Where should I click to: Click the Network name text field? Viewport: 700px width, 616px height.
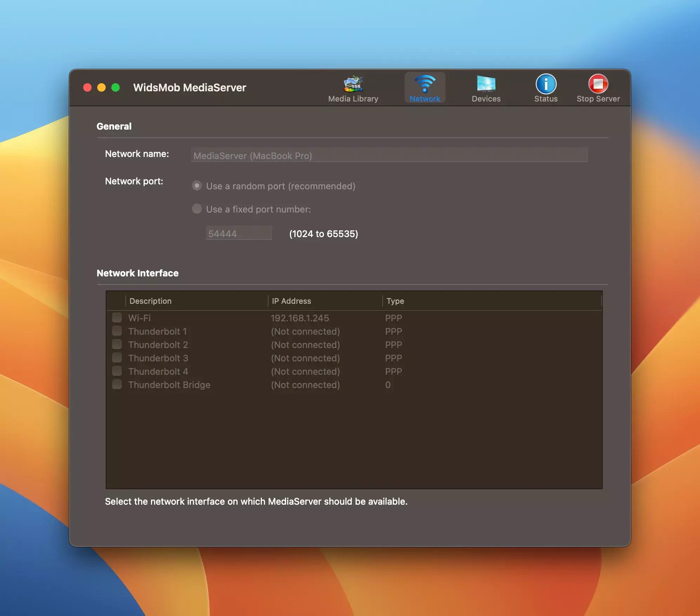coord(389,155)
